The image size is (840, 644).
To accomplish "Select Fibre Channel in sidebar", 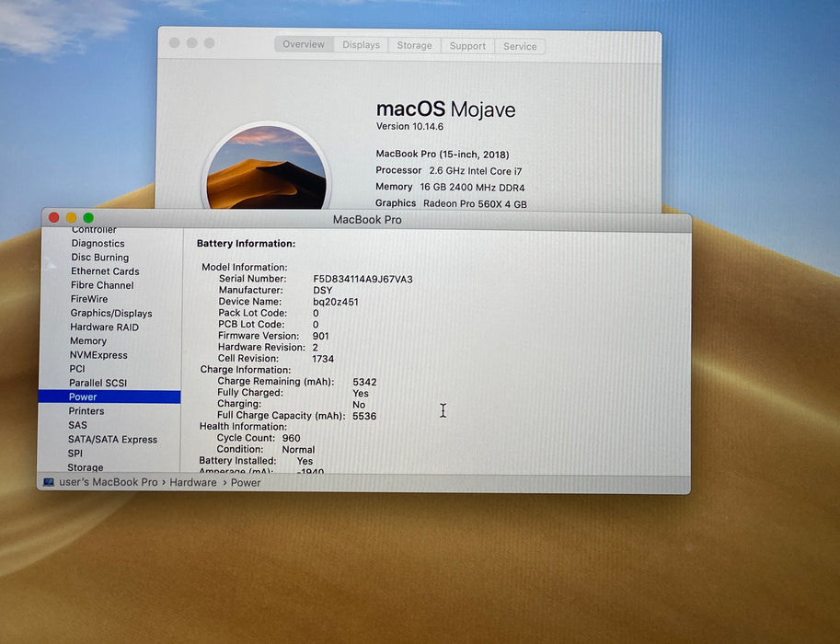I will [x=102, y=285].
